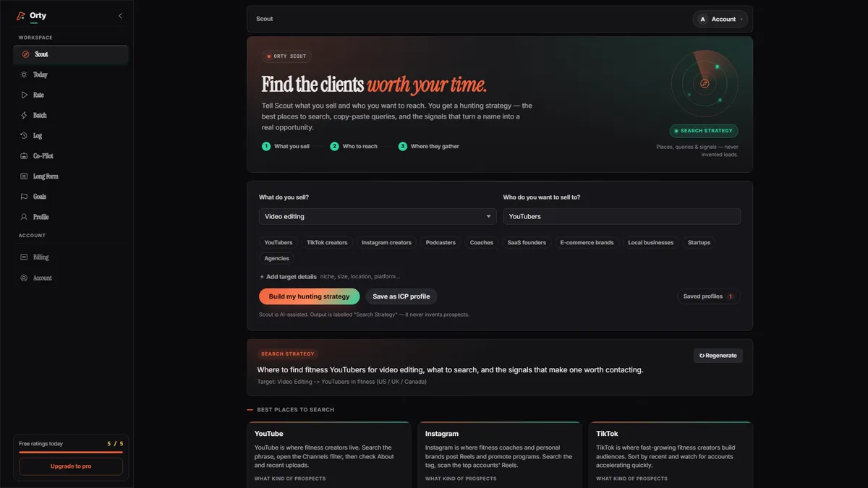Open the Batch lightning icon

[x=25, y=115]
